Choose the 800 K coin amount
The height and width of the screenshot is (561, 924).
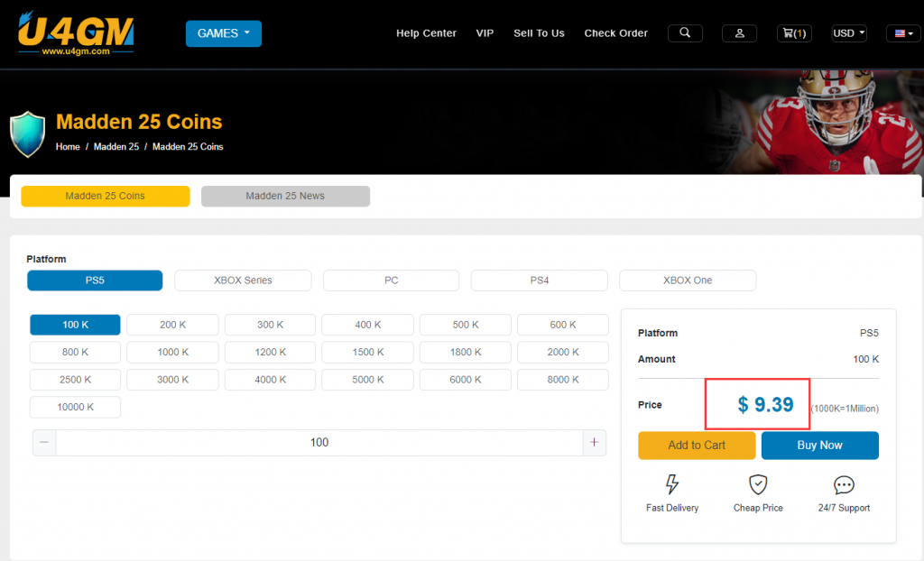pos(76,353)
